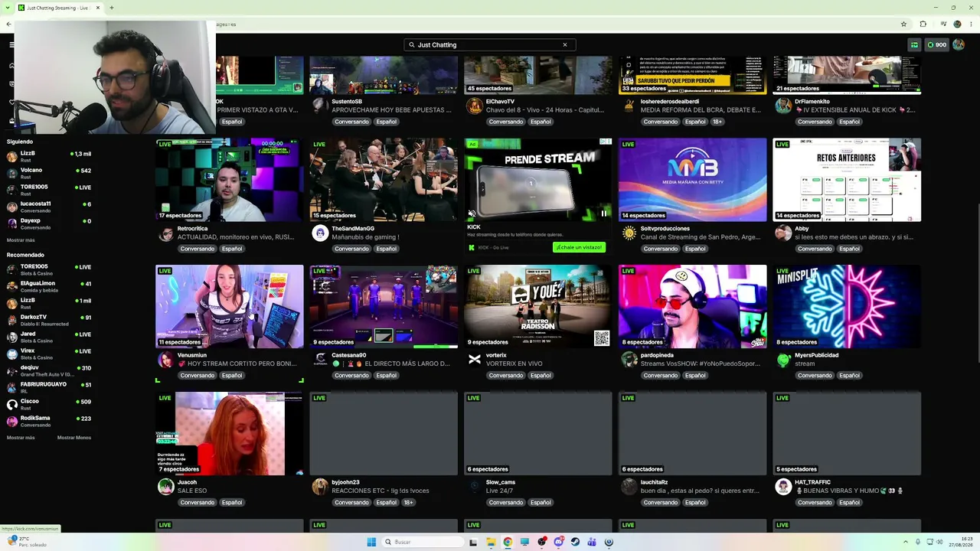Click the search box containing Just Chatting
Viewport: 980px width, 551px height.
pyautogui.click(x=490, y=45)
